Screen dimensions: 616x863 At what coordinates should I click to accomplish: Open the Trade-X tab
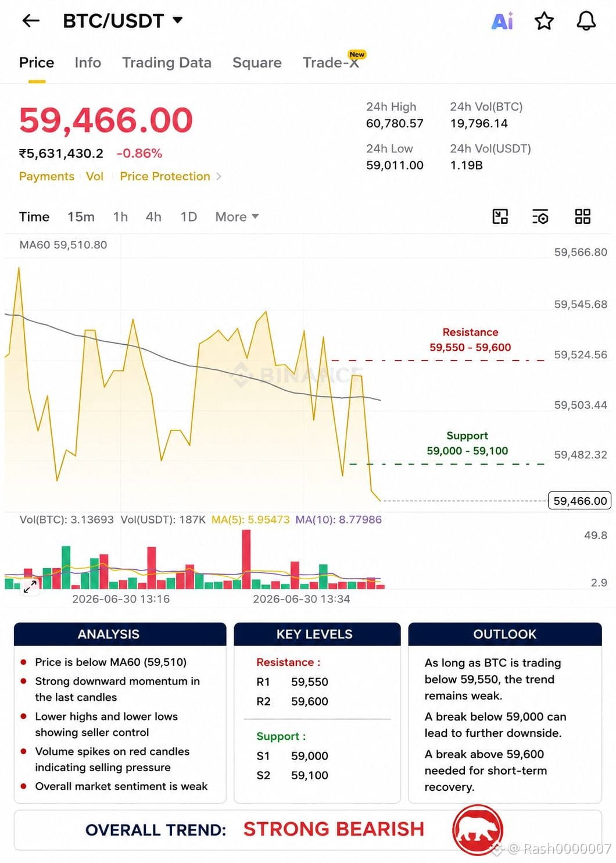click(x=331, y=62)
